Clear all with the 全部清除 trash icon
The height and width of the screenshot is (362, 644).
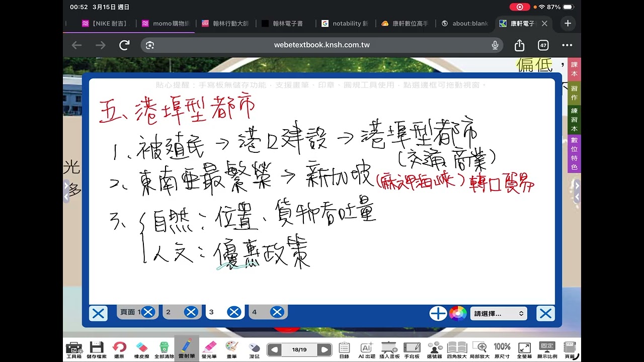164,349
